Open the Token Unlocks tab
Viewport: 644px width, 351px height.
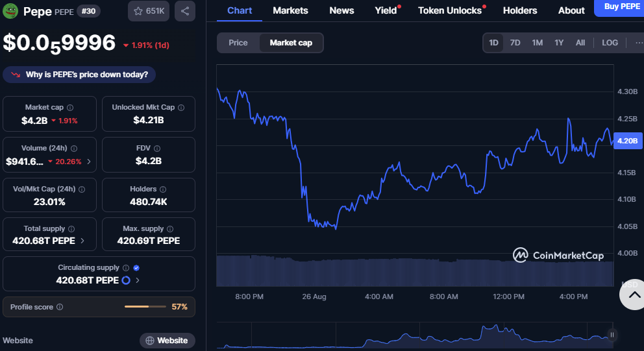[x=450, y=10]
